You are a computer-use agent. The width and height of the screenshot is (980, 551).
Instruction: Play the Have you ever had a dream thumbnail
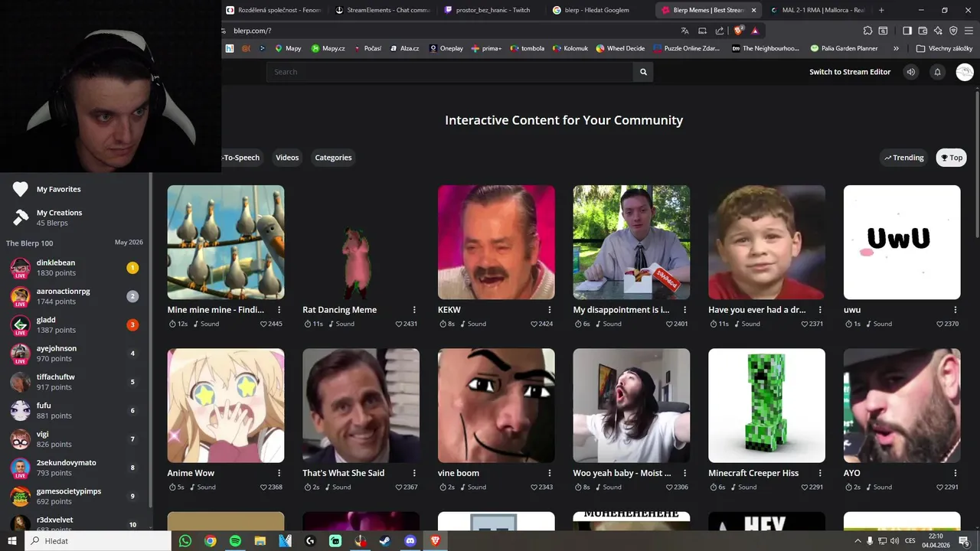[766, 242]
